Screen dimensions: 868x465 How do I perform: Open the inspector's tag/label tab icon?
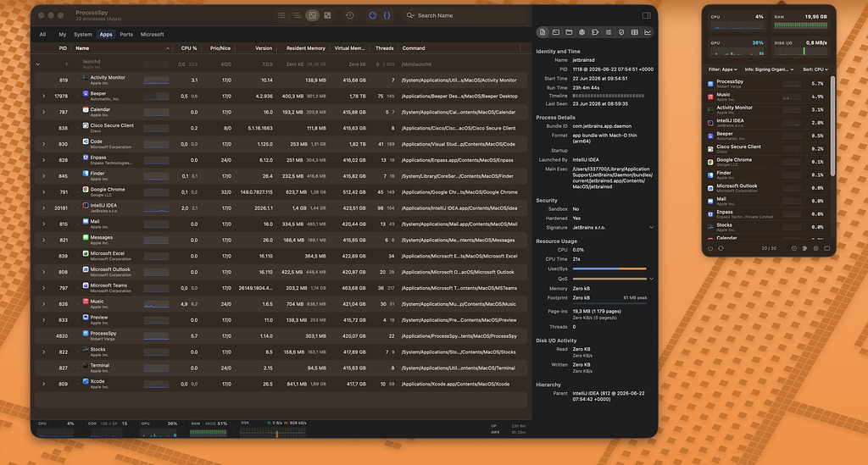(595, 32)
